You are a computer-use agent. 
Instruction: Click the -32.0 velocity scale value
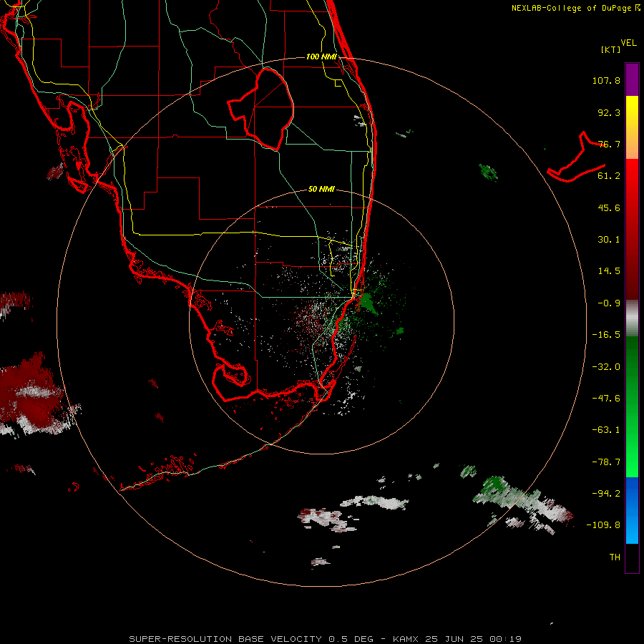(x=606, y=367)
